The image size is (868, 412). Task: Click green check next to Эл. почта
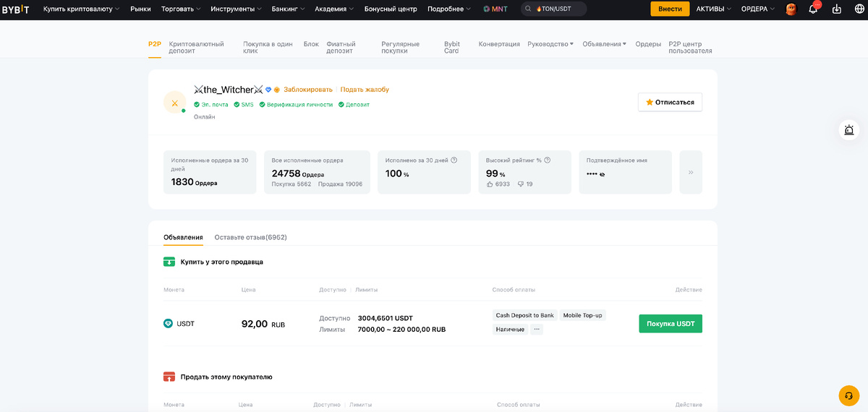click(x=197, y=105)
